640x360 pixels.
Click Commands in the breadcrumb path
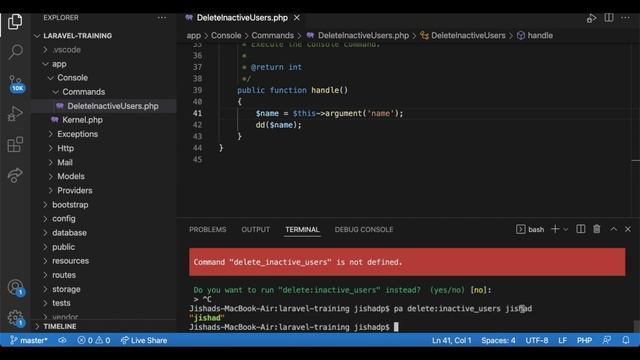coord(272,36)
